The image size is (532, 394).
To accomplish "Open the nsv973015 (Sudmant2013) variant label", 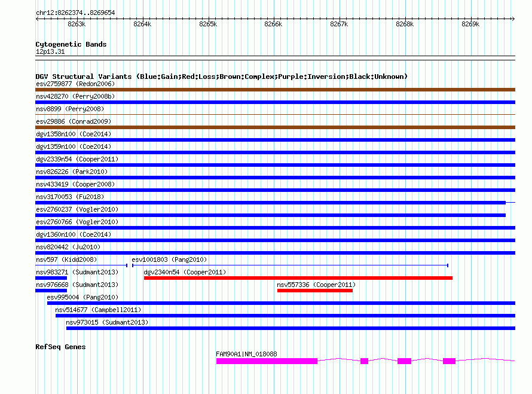I will pyautogui.click(x=107, y=322).
